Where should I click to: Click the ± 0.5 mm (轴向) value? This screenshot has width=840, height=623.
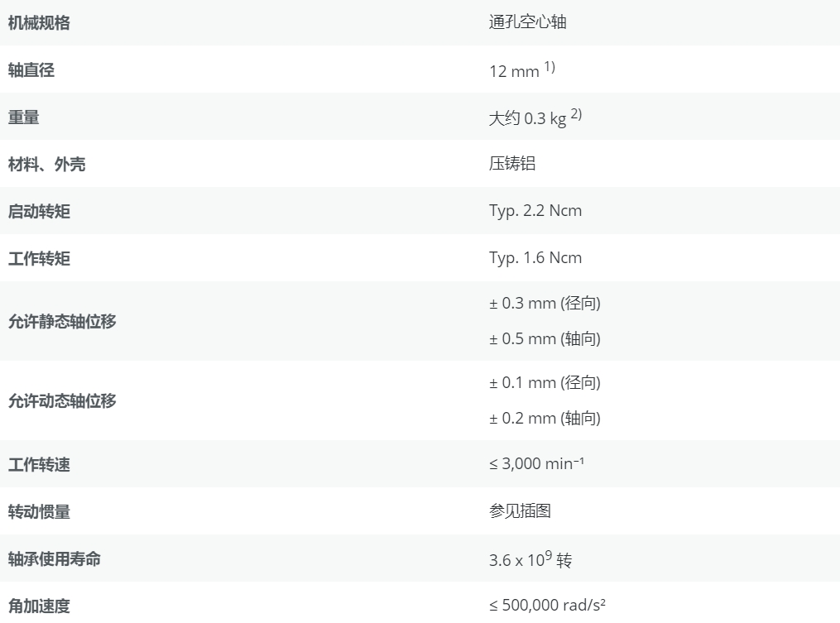pyautogui.click(x=545, y=339)
